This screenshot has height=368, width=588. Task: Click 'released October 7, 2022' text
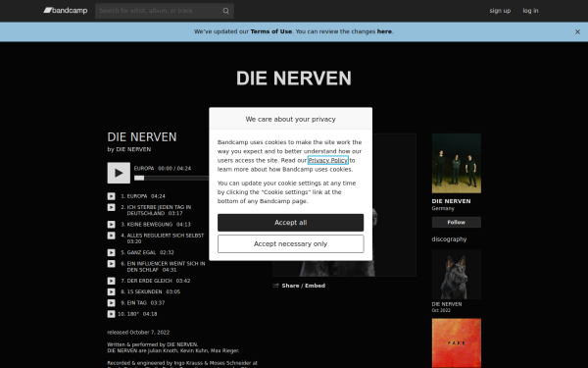[x=138, y=333]
